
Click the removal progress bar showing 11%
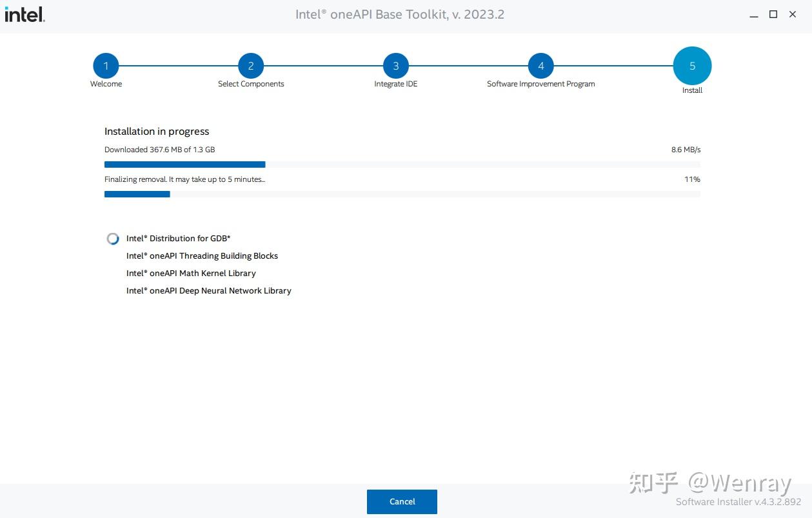click(x=402, y=194)
